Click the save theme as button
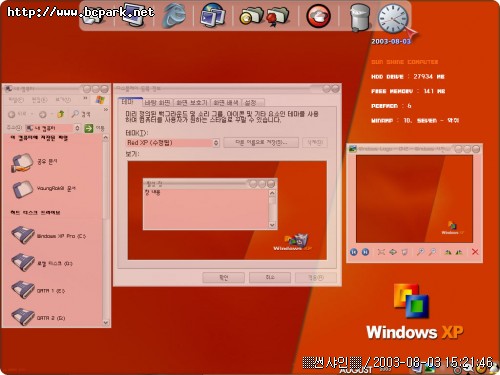Screen dimensions: 500x375 pyautogui.click(x=261, y=143)
